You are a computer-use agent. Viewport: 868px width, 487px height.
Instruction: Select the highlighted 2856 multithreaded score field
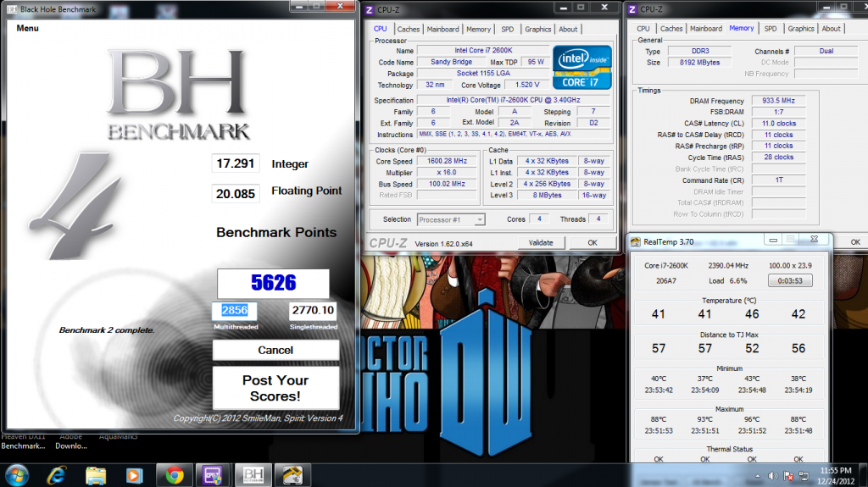235,311
